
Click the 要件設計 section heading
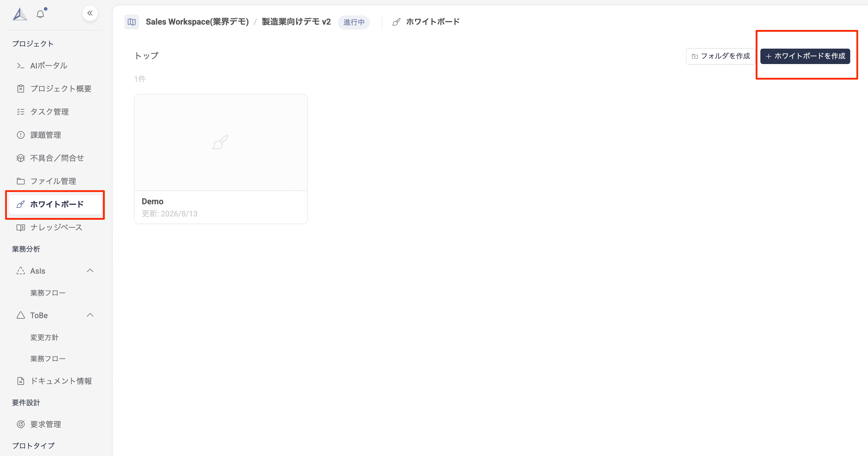click(x=26, y=403)
